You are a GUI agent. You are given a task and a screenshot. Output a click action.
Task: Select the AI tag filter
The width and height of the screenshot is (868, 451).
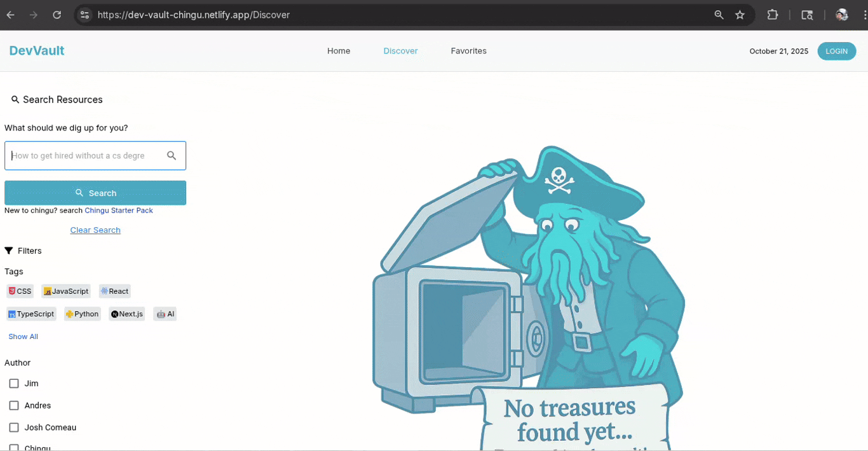click(165, 314)
